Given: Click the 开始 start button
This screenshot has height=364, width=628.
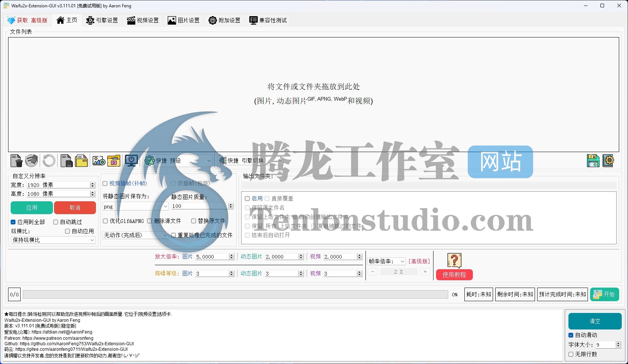Looking at the screenshot, I should click(605, 294).
